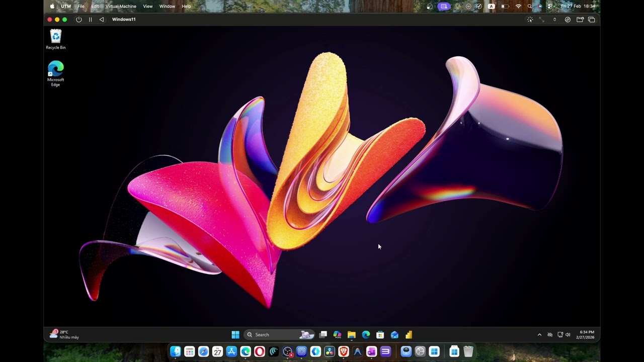Launch Microsoft Edge from the macOS Dock

click(x=246, y=351)
